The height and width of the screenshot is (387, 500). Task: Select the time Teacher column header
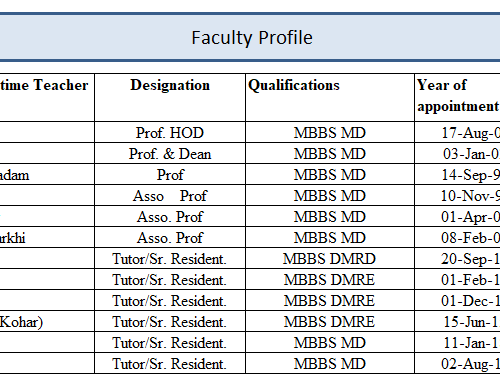[x=47, y=98]
